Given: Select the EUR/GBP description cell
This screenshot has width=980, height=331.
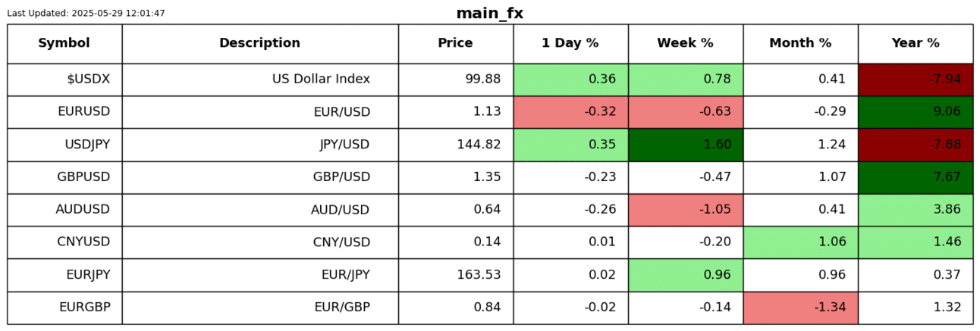Looking at the screenshot, I should (259, 308).
